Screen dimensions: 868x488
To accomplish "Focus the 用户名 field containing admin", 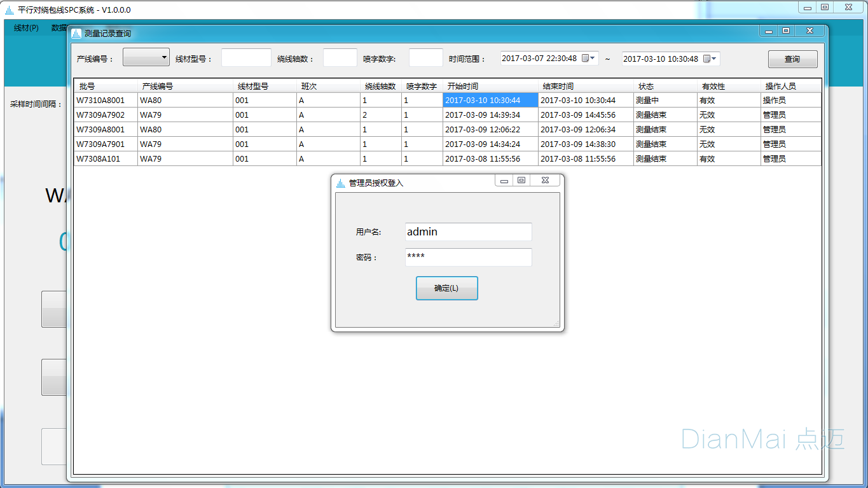I will pyautogui.click(x=468, y=232).
